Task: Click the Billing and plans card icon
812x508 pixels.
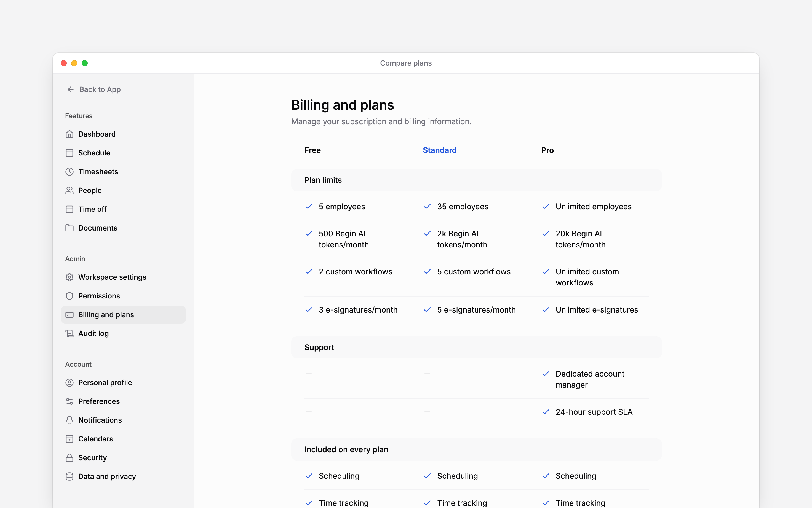Action: click(70, 315)
